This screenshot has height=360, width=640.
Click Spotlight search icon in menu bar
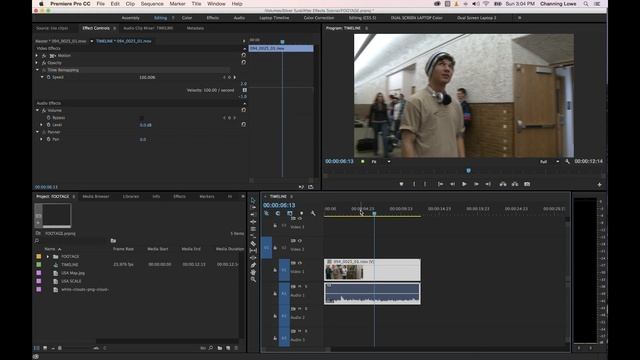[586, 4]
